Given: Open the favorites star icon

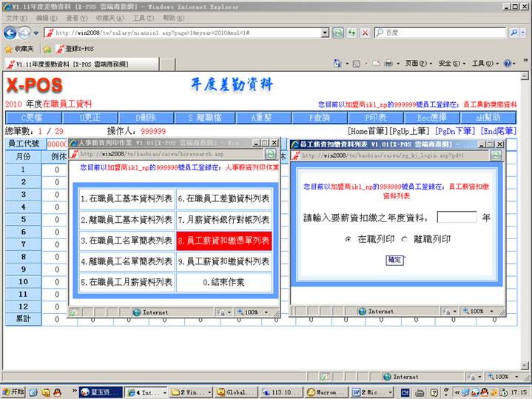Looking at the screenshot, I should point(8,49).
